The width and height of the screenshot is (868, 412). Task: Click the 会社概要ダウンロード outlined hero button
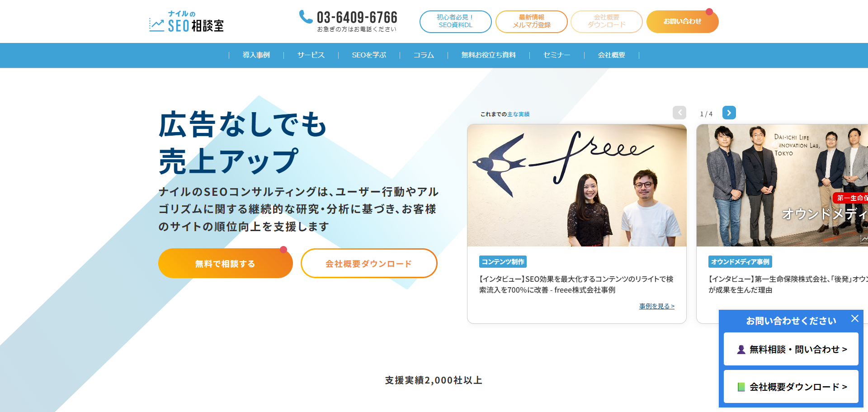(x=369, y=263)
